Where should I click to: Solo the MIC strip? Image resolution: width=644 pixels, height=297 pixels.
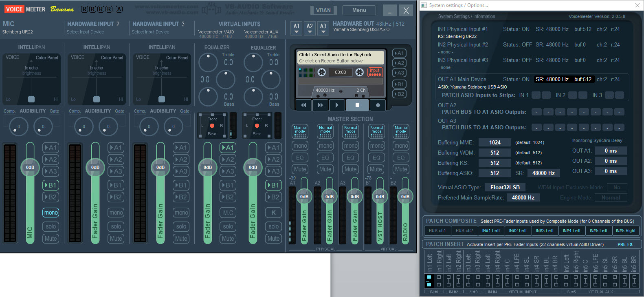click(51, 226)
